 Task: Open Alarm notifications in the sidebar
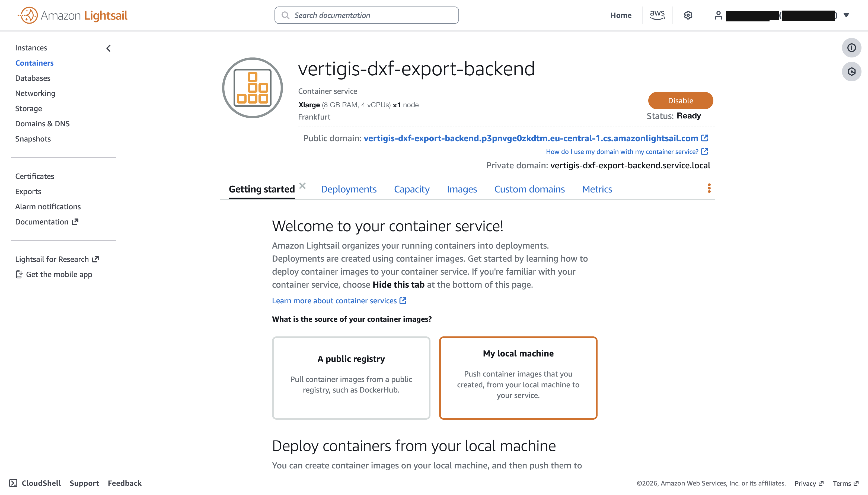pyautogui.click(x=48, y=207)
